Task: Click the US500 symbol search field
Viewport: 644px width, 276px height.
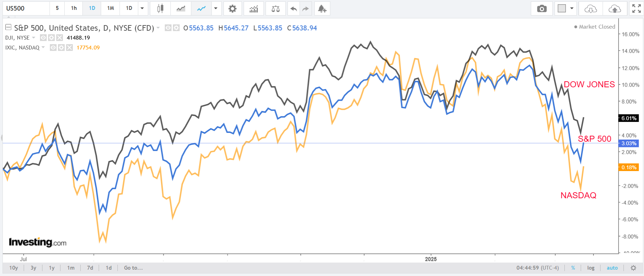Action: click(x=25, y=8)
